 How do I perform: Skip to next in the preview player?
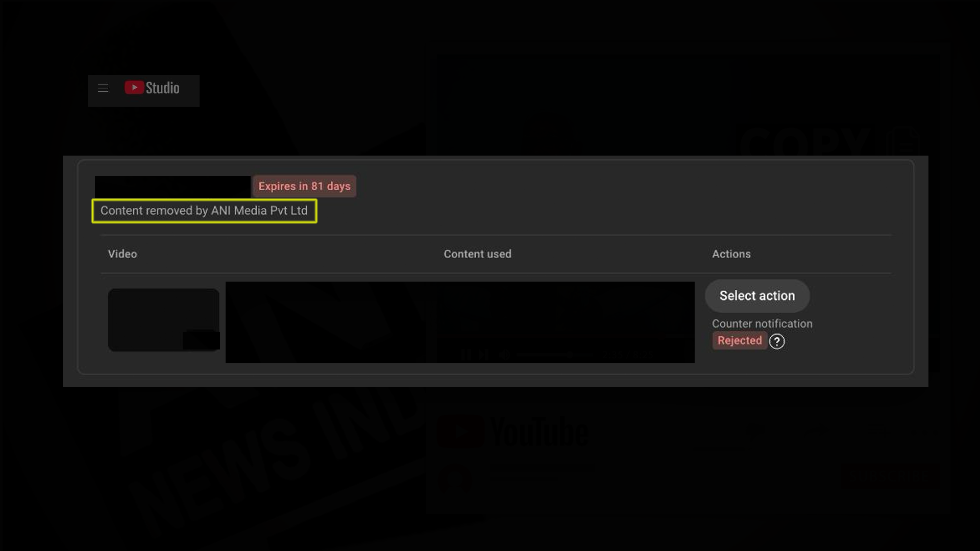click(x=483, y=355)
